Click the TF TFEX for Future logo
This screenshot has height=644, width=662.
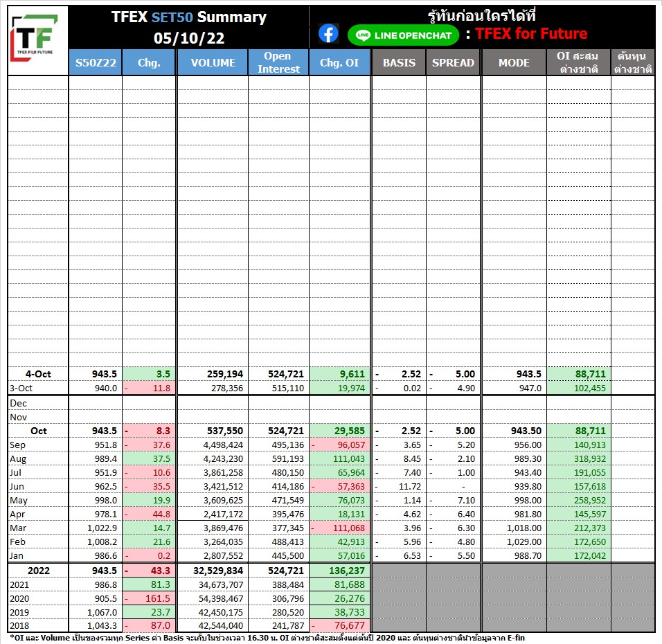pos(34,38)
